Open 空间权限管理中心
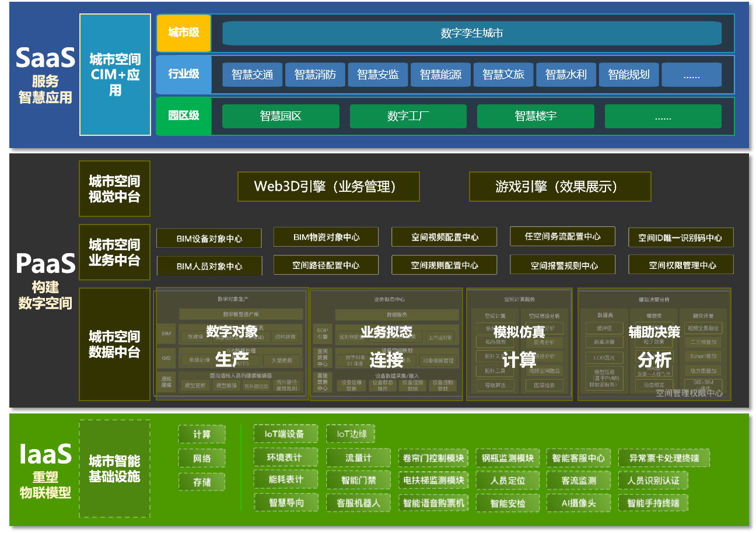The width and height of the screenshot is (756, 533). tap(681, 265)
